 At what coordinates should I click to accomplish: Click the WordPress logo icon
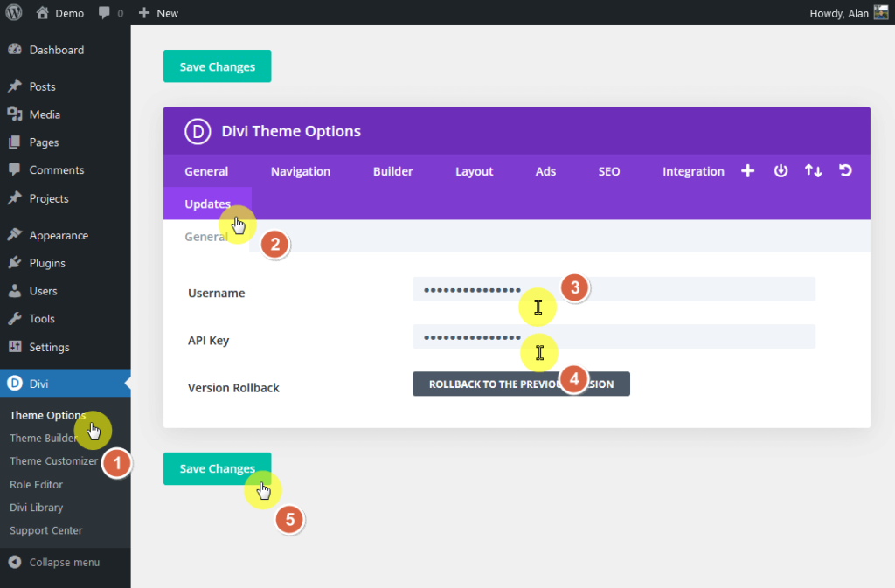point(14,12)
